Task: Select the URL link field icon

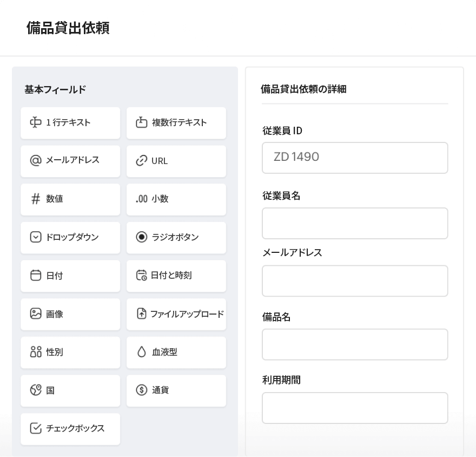Action: coord(141,161)
